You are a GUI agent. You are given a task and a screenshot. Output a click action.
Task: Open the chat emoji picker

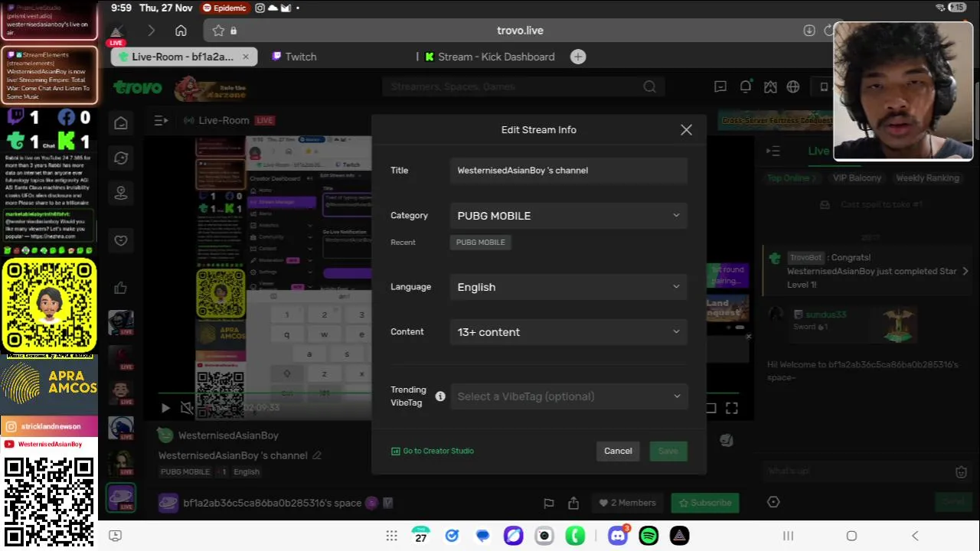click(962, 472)
